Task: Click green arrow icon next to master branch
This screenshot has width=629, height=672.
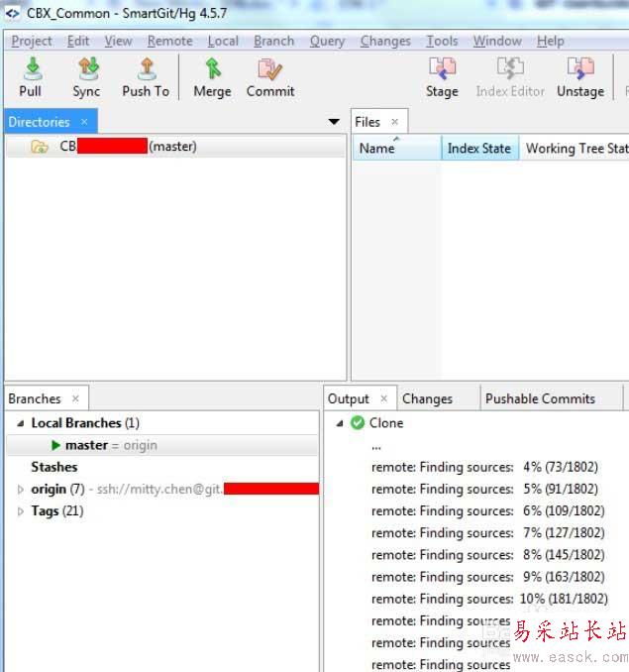Action: (x=55, y=445)
